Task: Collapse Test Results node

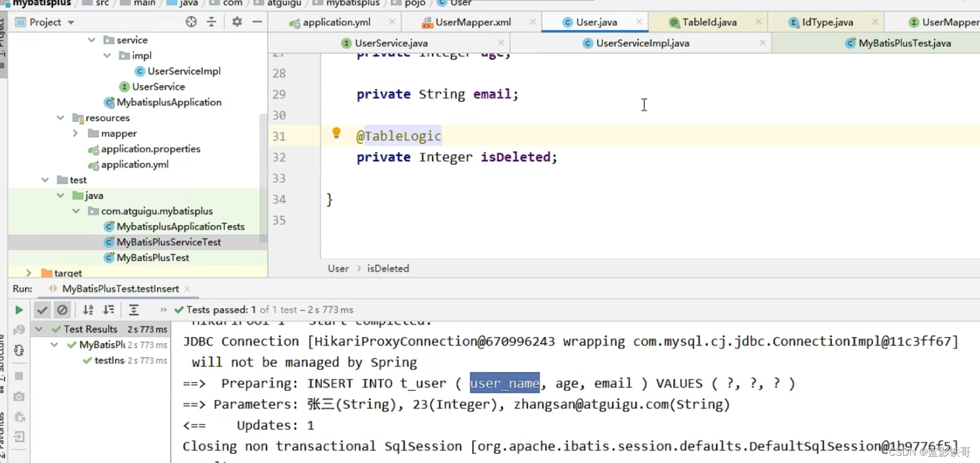Action: 38,329
